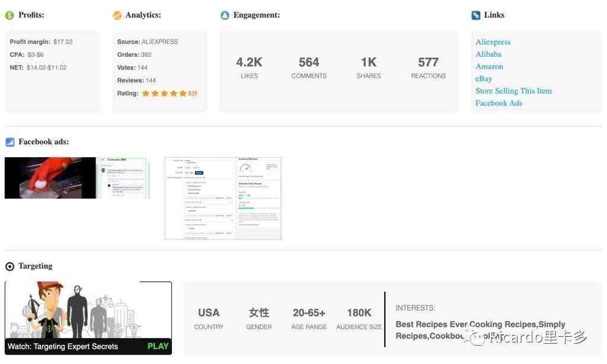The height and width of the screenshot is (364, 607).
Task: Click the 女性 gender value
Action: click(259, 313)
